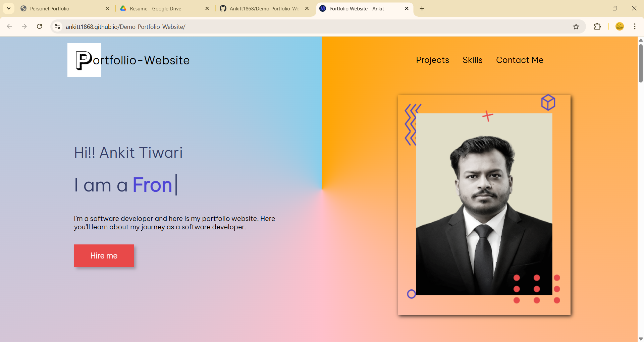
Task: Select Contact Me in the navigation
Action: 520,60
